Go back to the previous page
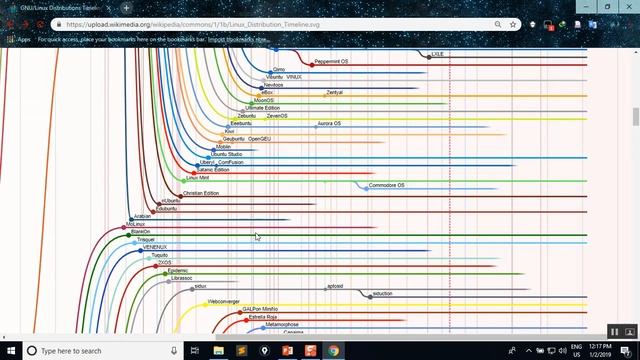 (10, 24)
